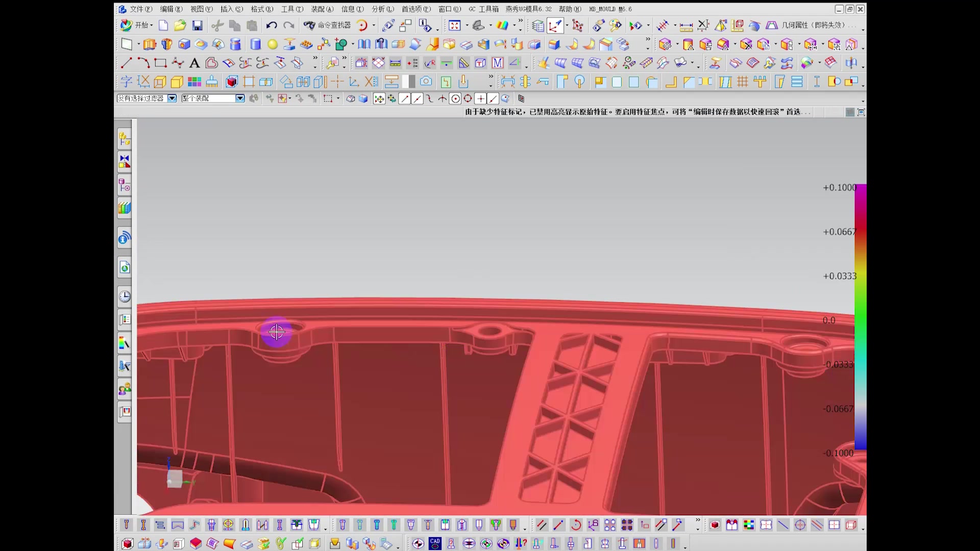Expand the 开始 Start menu arrow
Screen dimensions: 980x551
[152, 26]
